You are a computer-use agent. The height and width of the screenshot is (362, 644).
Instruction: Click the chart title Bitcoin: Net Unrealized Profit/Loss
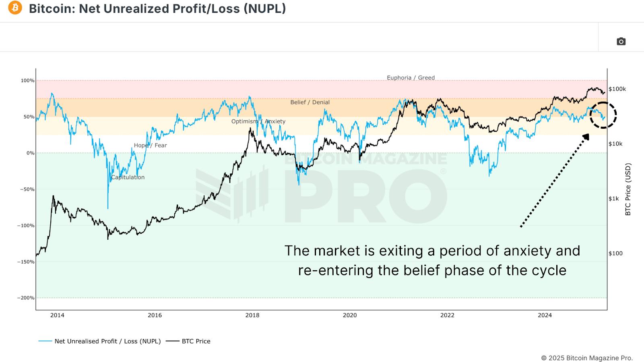tap(157, 8)
